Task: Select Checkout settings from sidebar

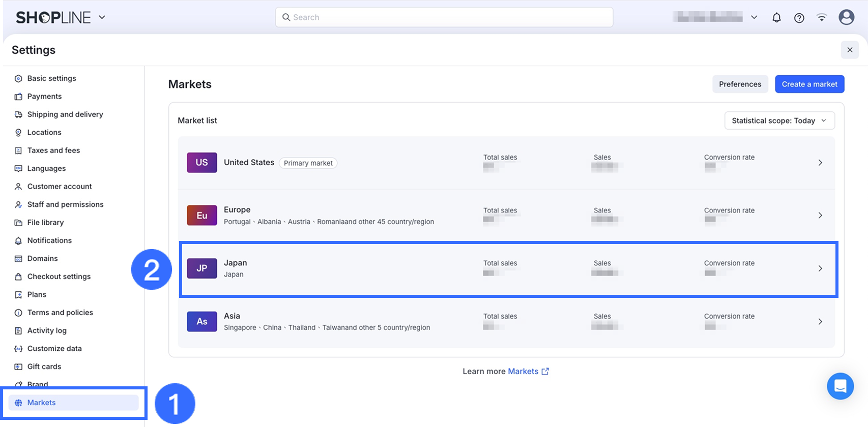Action: pyautogui.click(x=59, y=277)
